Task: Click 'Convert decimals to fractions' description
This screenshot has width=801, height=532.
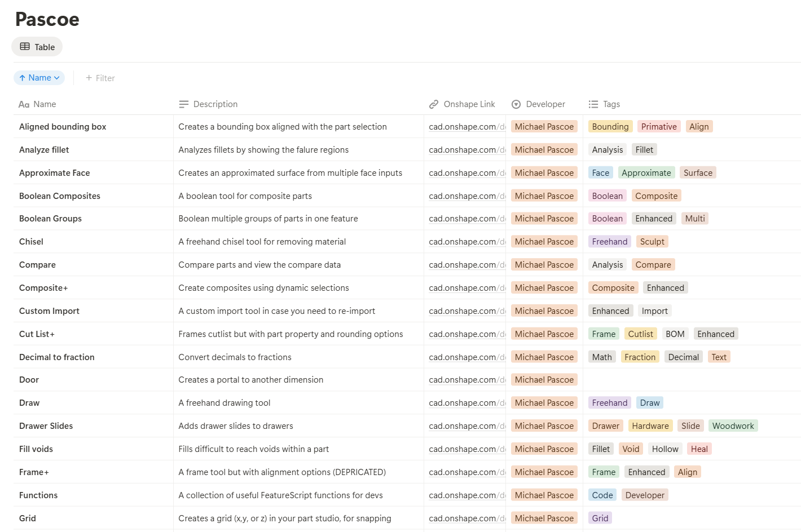Action: [235, 357]
